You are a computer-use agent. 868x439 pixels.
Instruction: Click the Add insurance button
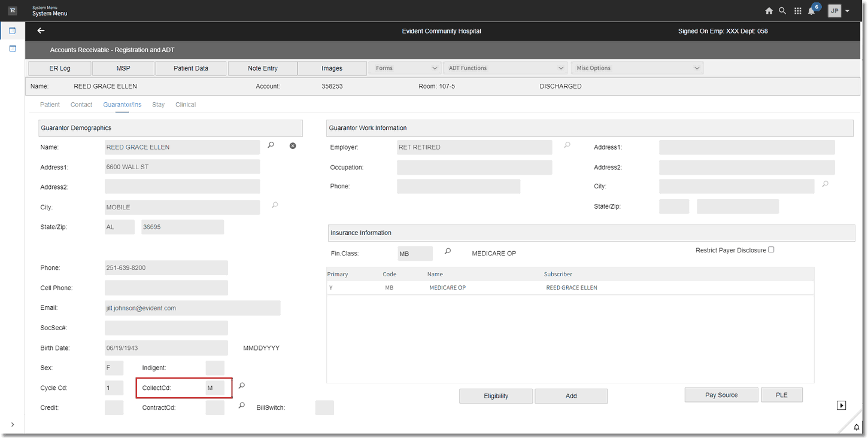[571, 396]
